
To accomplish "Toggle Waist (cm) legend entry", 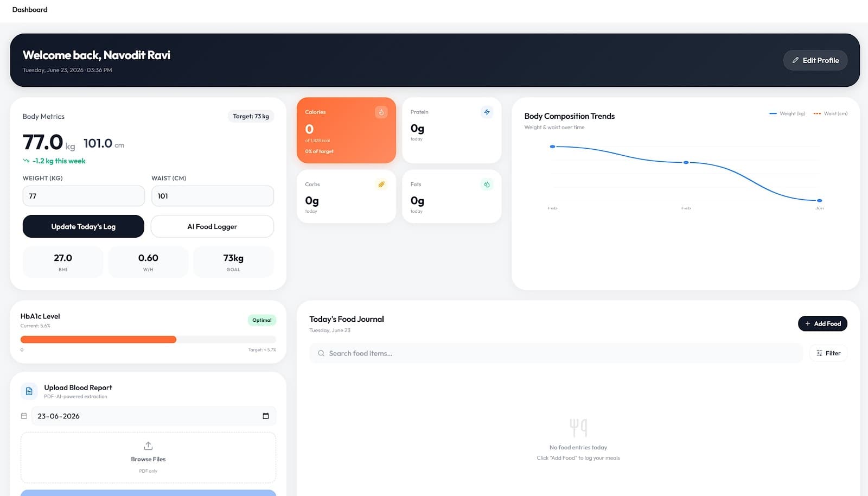I will point(831,113).
